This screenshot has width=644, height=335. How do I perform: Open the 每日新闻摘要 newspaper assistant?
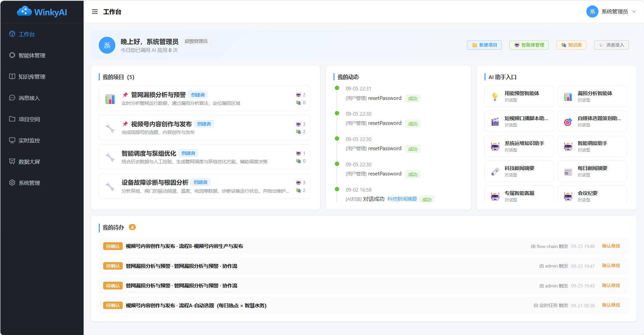[592, 171]
